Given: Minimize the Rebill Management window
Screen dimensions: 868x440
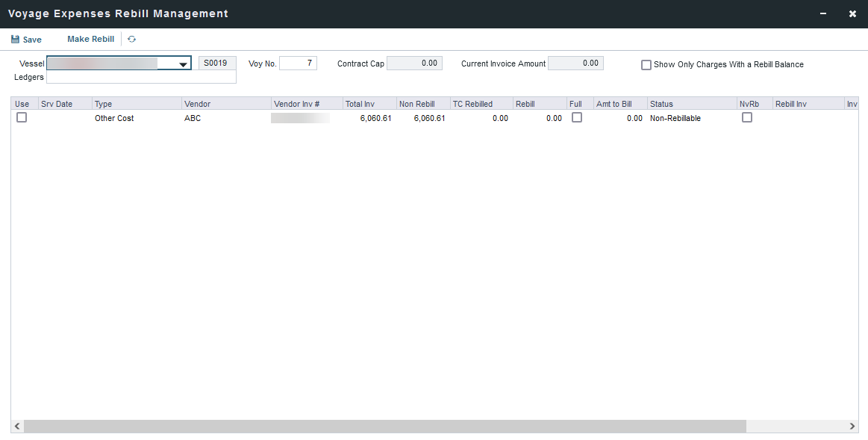Looking at the screenshot, I should 823,14.
